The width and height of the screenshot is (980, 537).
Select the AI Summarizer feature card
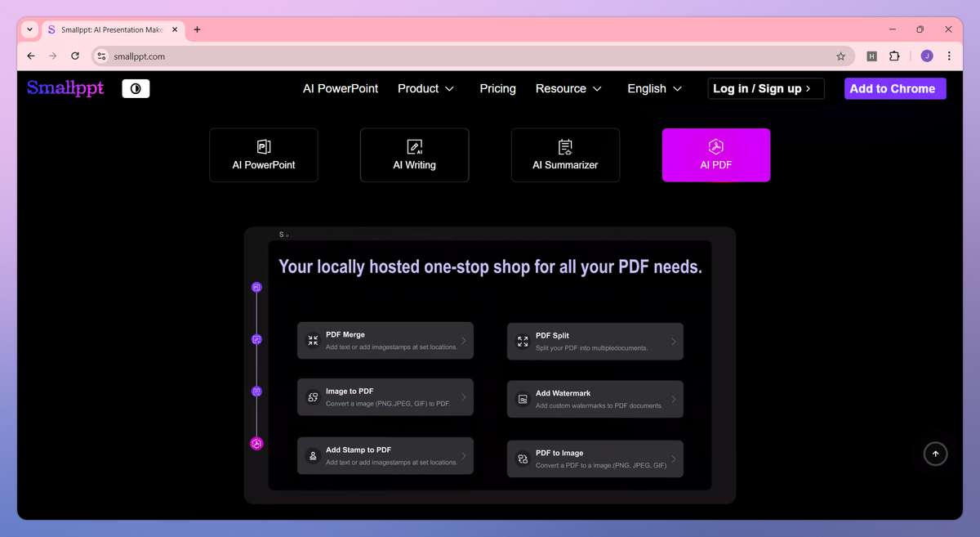tap(565, 154)
